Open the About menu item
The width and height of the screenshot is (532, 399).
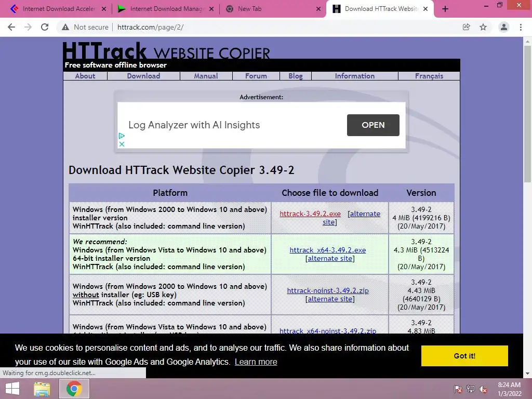pos(85,76)
